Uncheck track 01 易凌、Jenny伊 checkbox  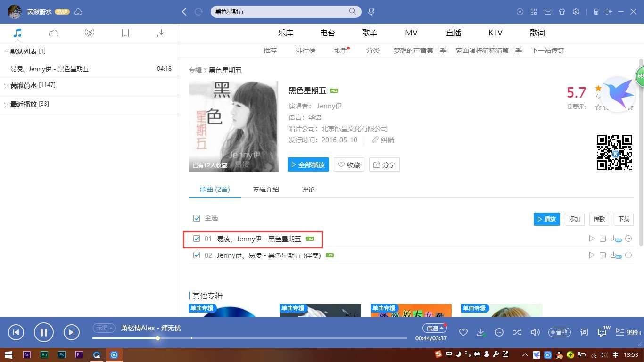pos(197,239)
